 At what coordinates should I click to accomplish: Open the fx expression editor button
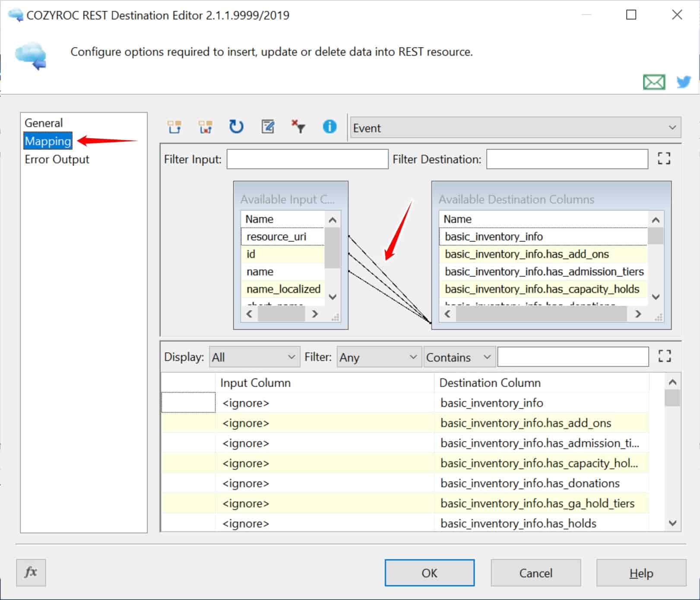[x=31, y=572]
